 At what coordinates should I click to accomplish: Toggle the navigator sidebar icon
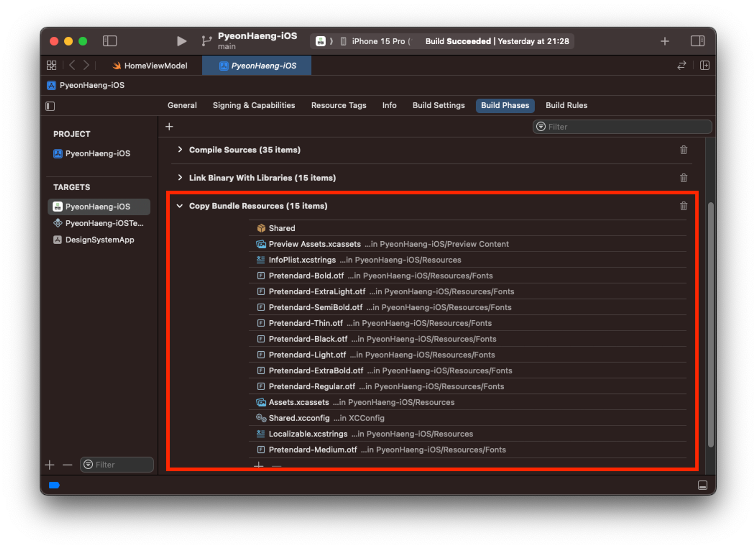110,41
